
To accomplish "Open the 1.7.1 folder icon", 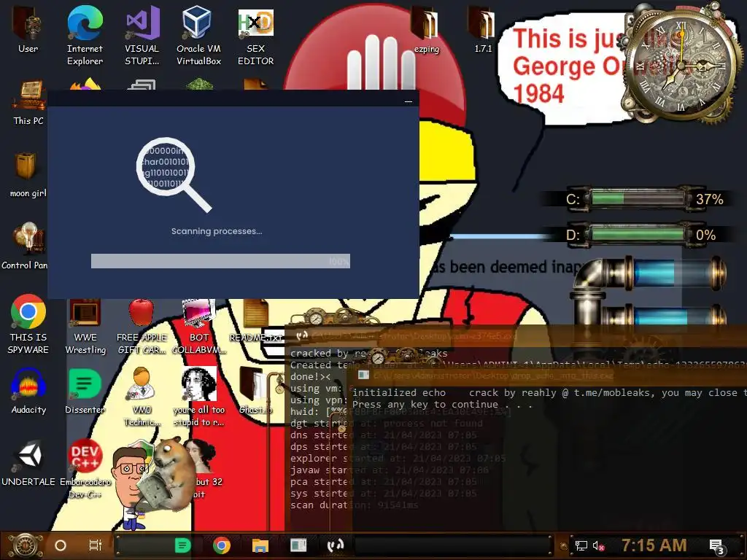I will 483,28.
